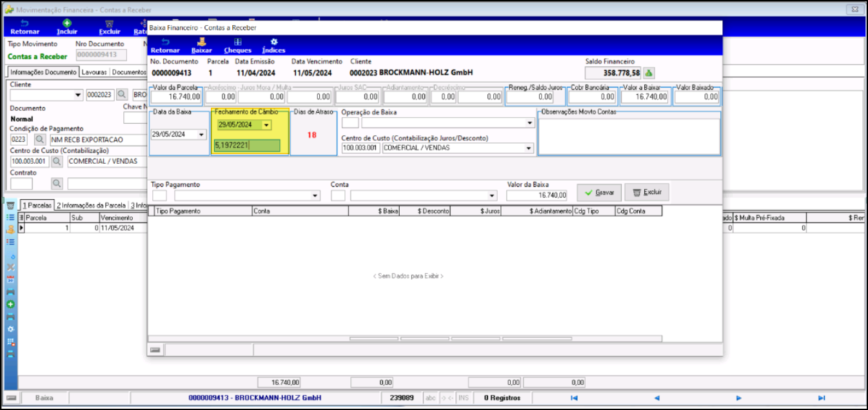The width and height of the screenshot is (868, 410).
Task: Open the Índices gear toolbar icon
Action: pyautogui.click(x=273, y=46)
